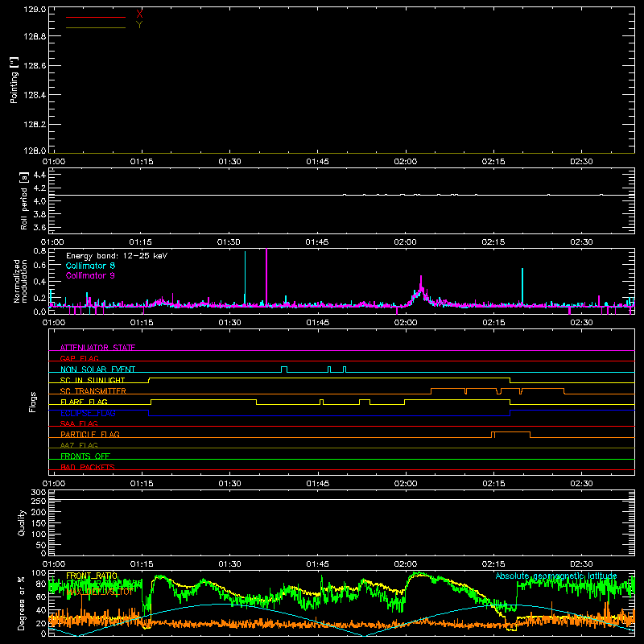Click the 'ATTENUATOR_STATE' flag label
644x644 pixels.
[x=97, y=348]
